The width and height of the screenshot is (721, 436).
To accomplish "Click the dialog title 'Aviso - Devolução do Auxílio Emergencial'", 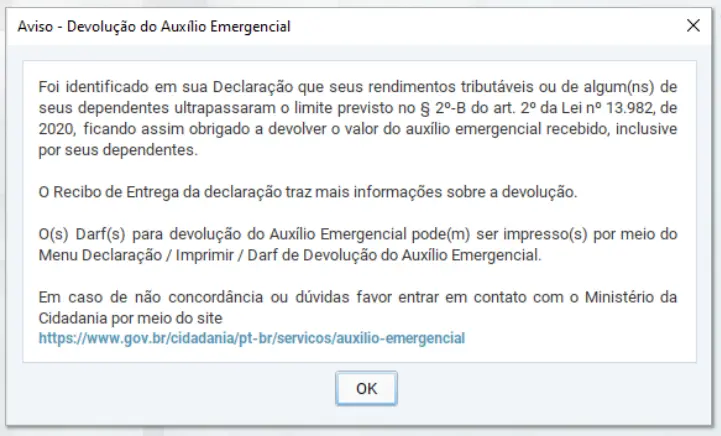I will click(154, 27).
